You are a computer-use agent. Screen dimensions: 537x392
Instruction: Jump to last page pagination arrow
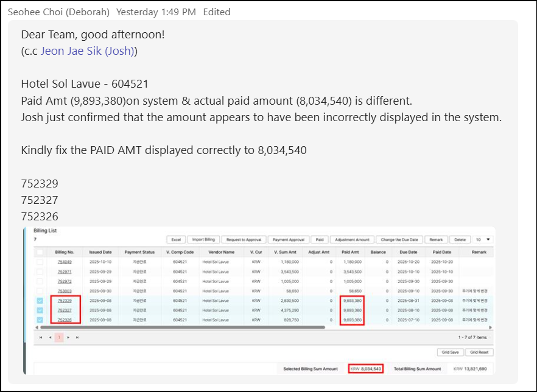tap(77, 337)
